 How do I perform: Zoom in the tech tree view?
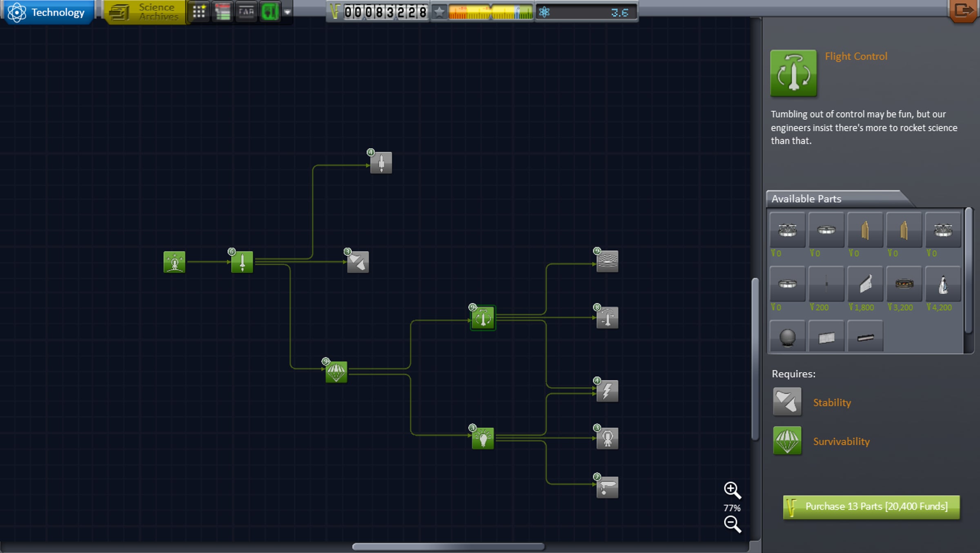click(x=732, y=490)
